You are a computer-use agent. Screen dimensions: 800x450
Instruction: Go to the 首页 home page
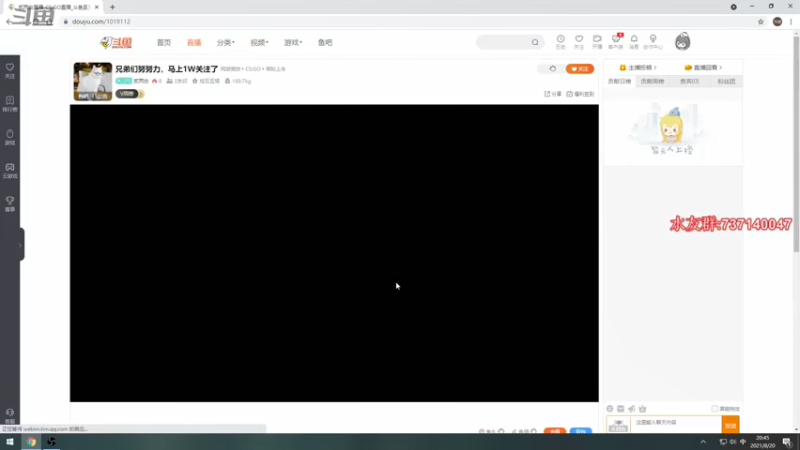click(x=164, y=42)
